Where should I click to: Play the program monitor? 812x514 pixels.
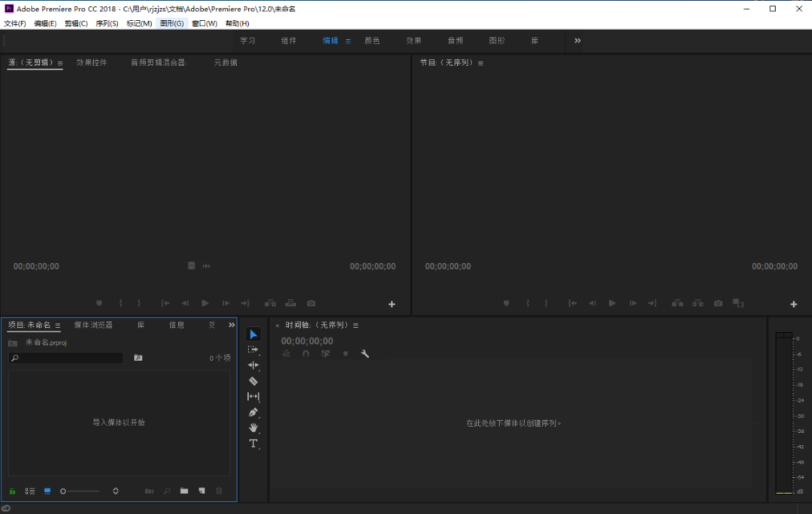[x=612, y=304]
